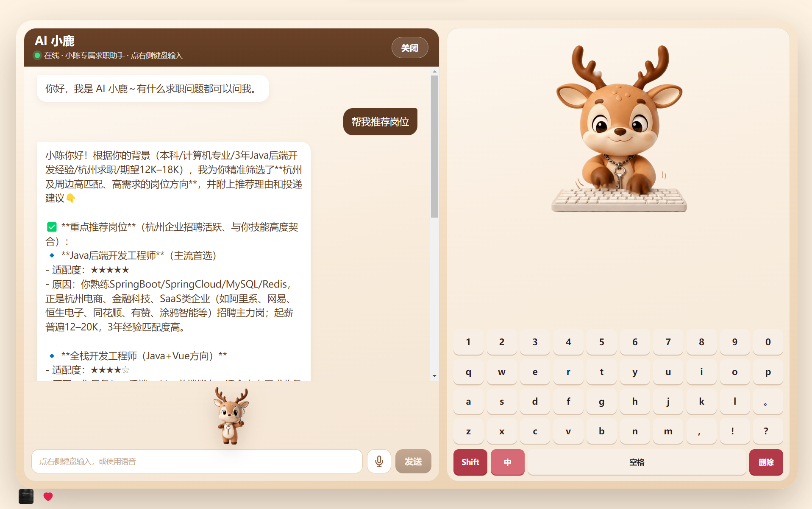
Task: Tap the letter k key
Action: (x=701, y=401)
